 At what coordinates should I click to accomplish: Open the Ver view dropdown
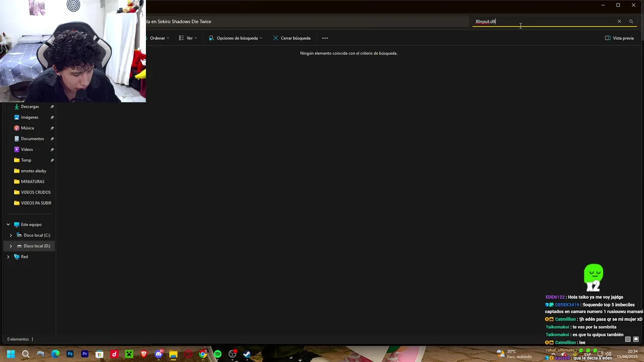[188, 38]
